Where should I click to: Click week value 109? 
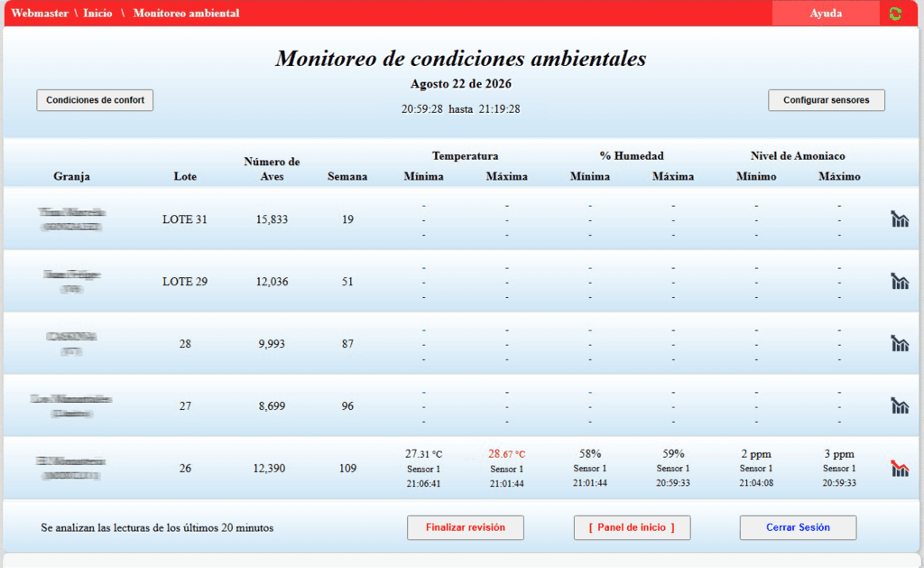347,469
